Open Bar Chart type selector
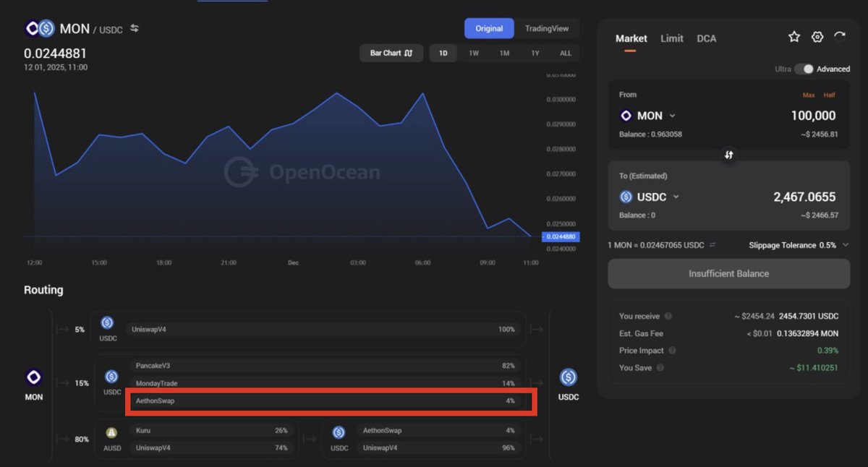This screenshot has height=467, width=868. coord(391,53)
